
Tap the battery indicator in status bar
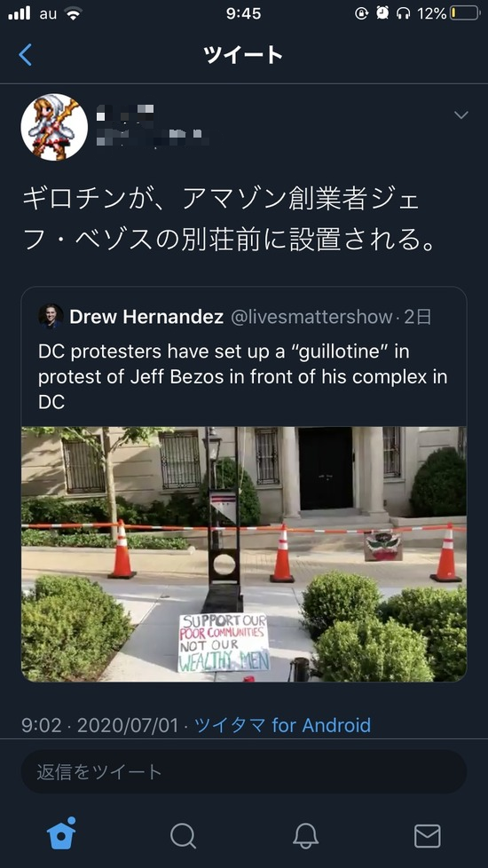(x=465, y=13)
